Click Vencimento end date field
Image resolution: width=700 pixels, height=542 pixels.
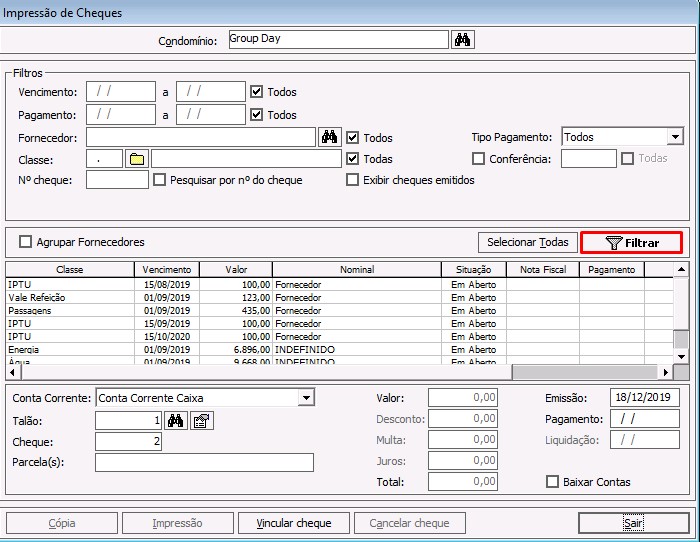(211, 92)
